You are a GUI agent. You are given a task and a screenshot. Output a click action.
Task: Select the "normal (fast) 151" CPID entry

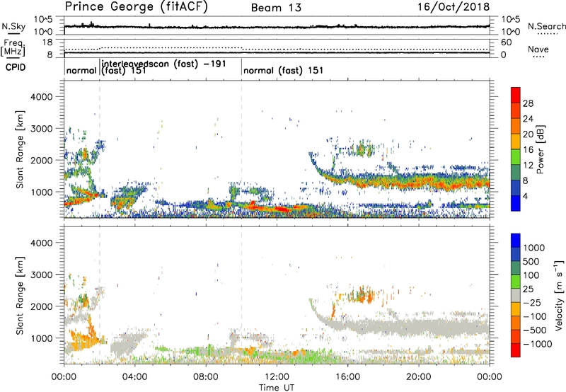point(284,70)
